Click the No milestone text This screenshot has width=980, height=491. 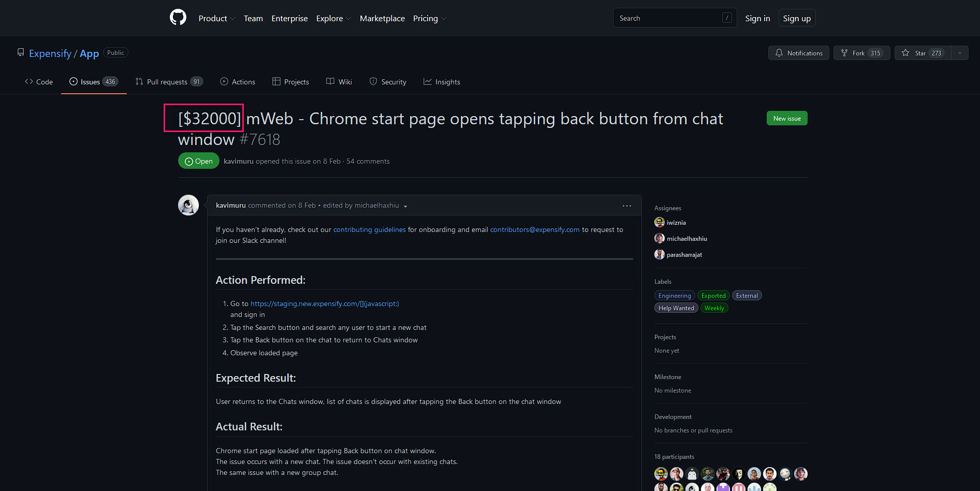tap(672, 391)
